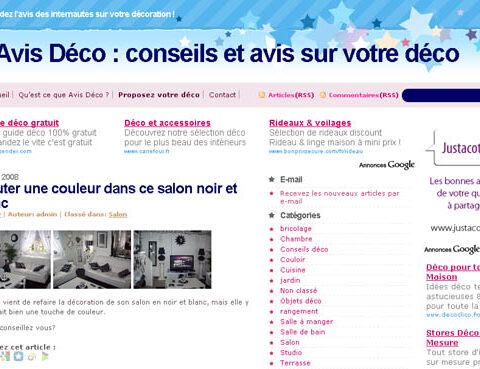Open the Contact menu item
The image size is (480, 369).
point(222,95)
